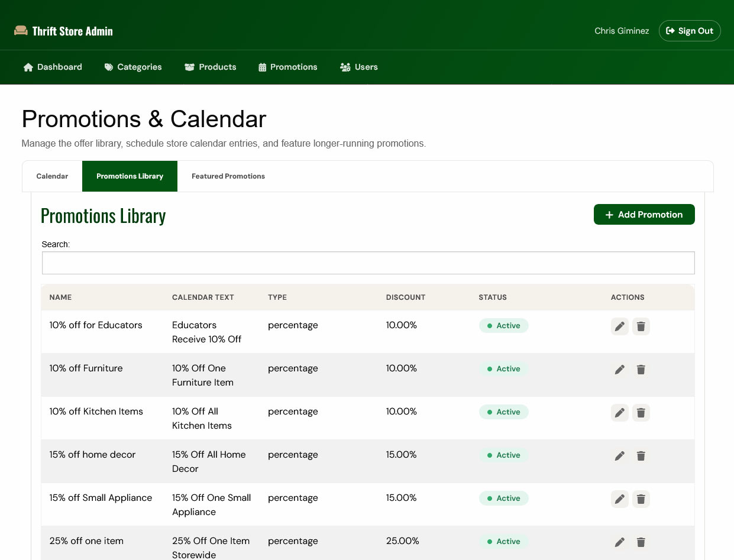Open Promotions in the navigation bar
The height and width of the screenshot is (560, 734).
(x=288, y=67)
